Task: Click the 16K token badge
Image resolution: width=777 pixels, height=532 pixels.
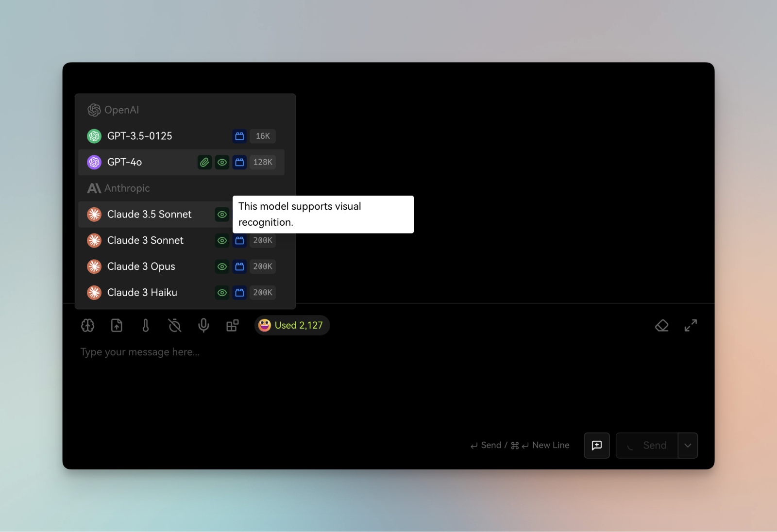Action: (x=263, y=136)
